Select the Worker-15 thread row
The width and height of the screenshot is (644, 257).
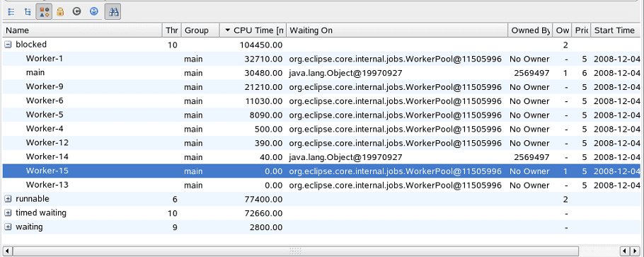tap(321, 171)
